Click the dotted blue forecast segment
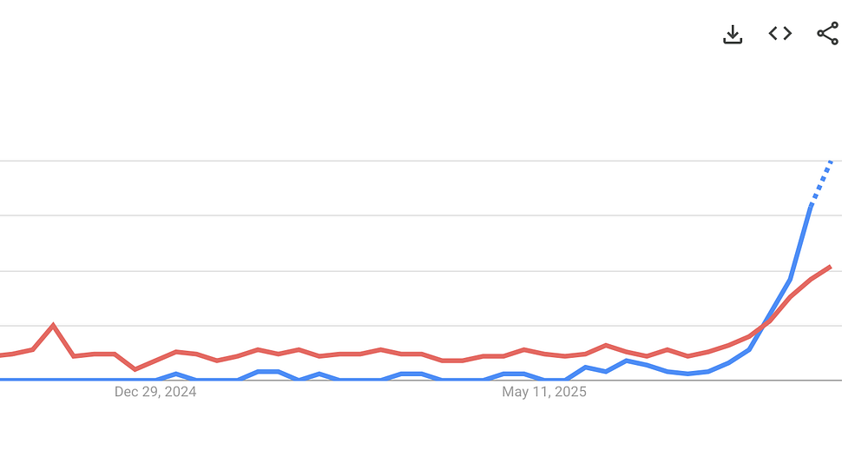 [x=821, y=182]
